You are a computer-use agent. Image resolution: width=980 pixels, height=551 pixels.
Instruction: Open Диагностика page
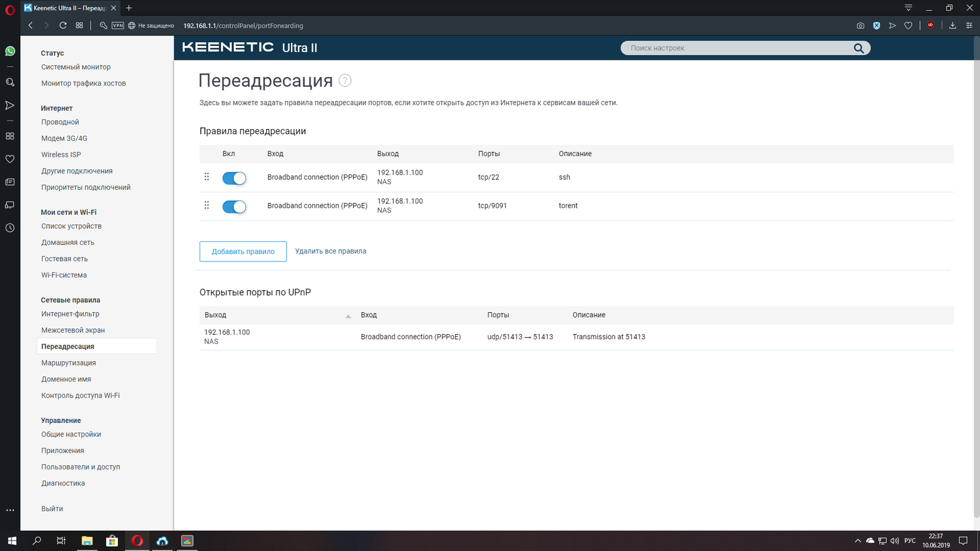63,483
